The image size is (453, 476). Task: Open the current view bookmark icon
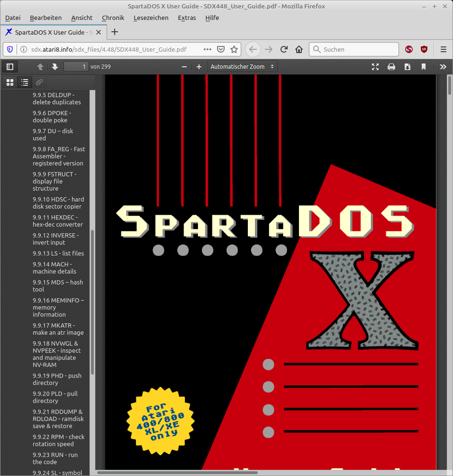tap(424, 67)
